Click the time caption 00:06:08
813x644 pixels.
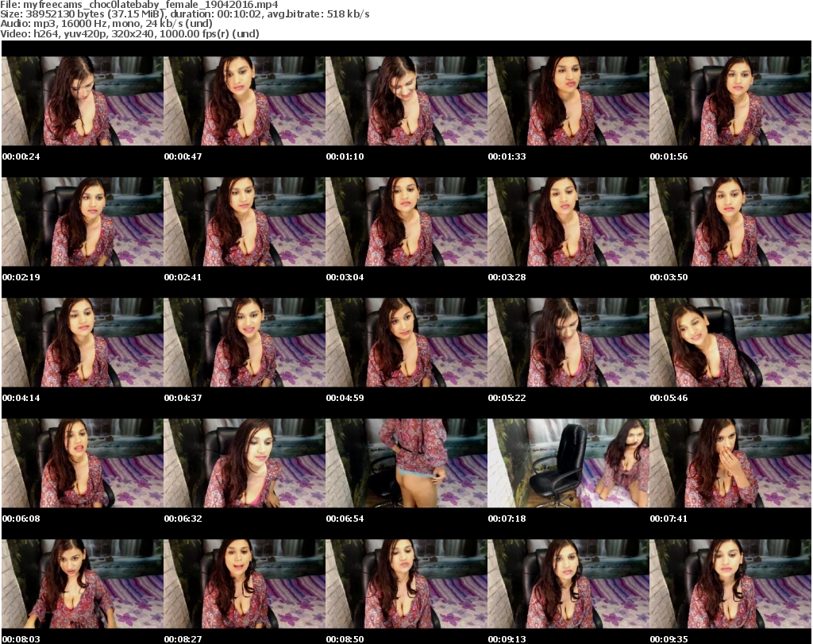pos(21,518)
